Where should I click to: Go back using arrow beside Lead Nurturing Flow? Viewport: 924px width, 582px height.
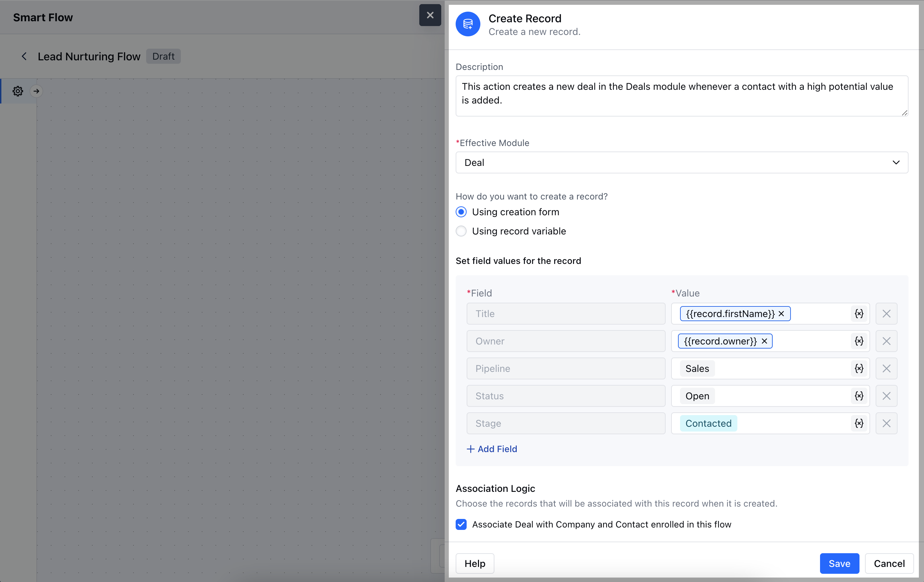[24, 56]
